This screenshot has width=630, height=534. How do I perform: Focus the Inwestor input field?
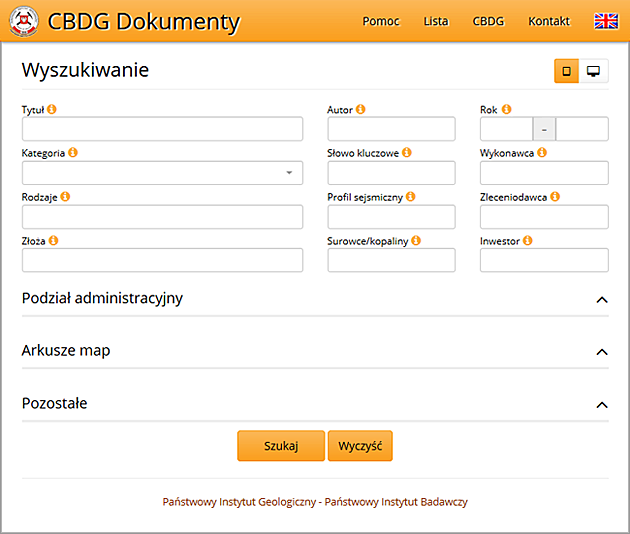pos(544,260)
